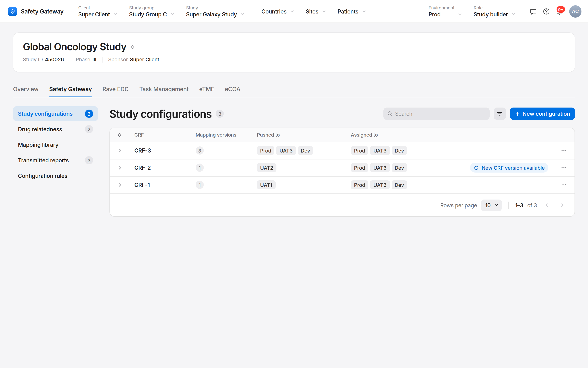Switch to the Task Management tab
Viewport: 588px width, 368px height.
click(164, 89)
